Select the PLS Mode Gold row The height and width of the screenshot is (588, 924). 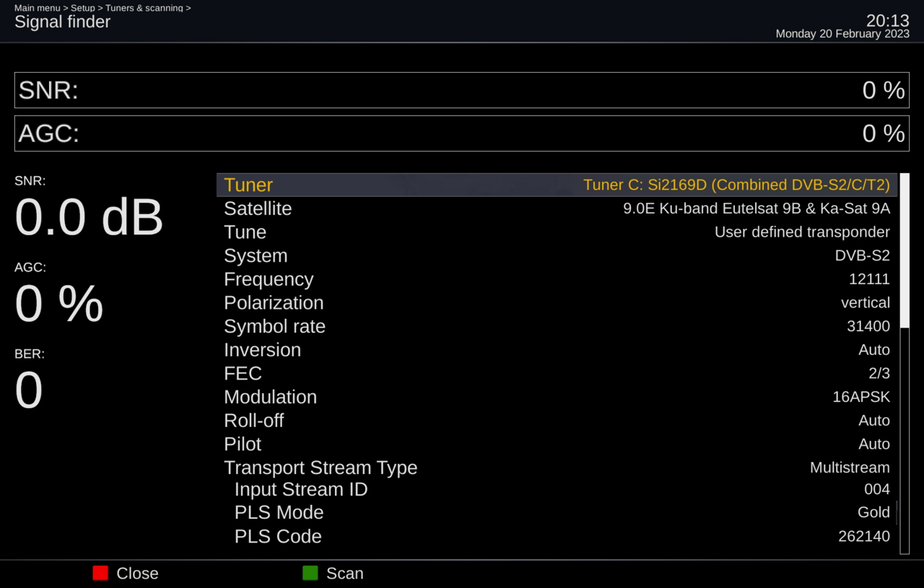pos(556,512)
